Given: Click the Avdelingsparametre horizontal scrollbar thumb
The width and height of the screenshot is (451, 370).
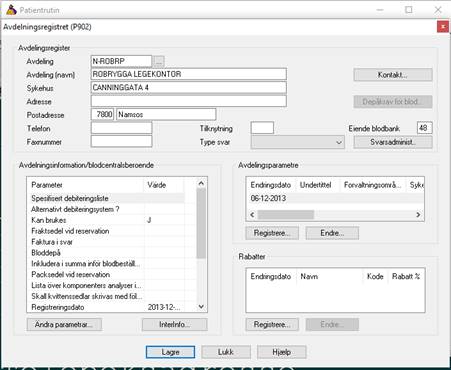Looking at the screenshot, I should [x=286, y=215].
